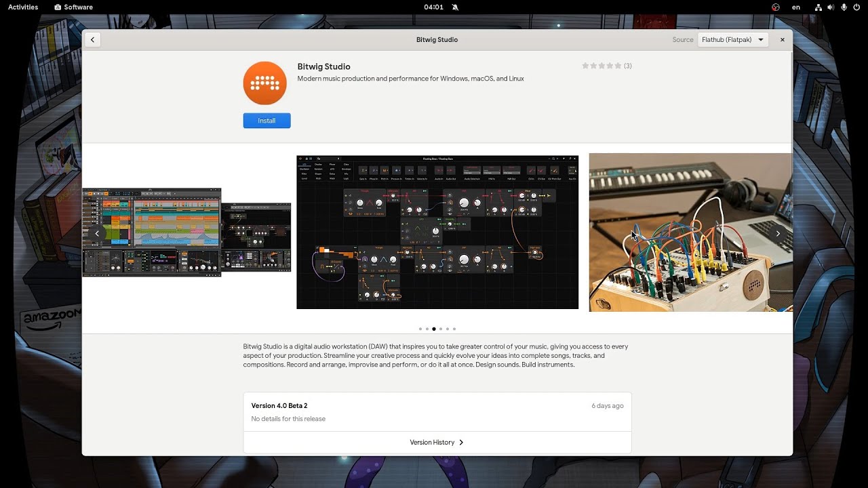The height and width of the screenshot is (488, 868).
Task: Click the 'No details for this release' text
Action: (288, 419)
